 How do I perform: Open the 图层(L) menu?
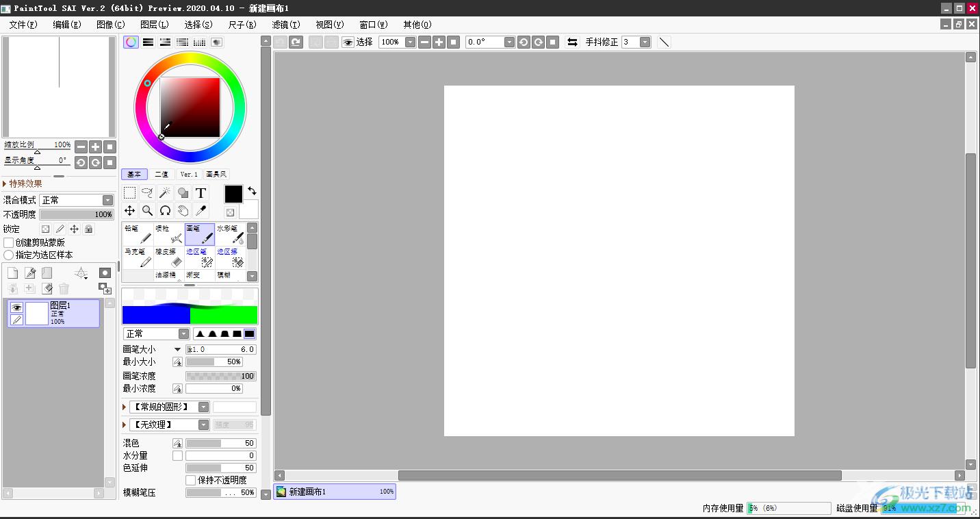click(154, 25)
